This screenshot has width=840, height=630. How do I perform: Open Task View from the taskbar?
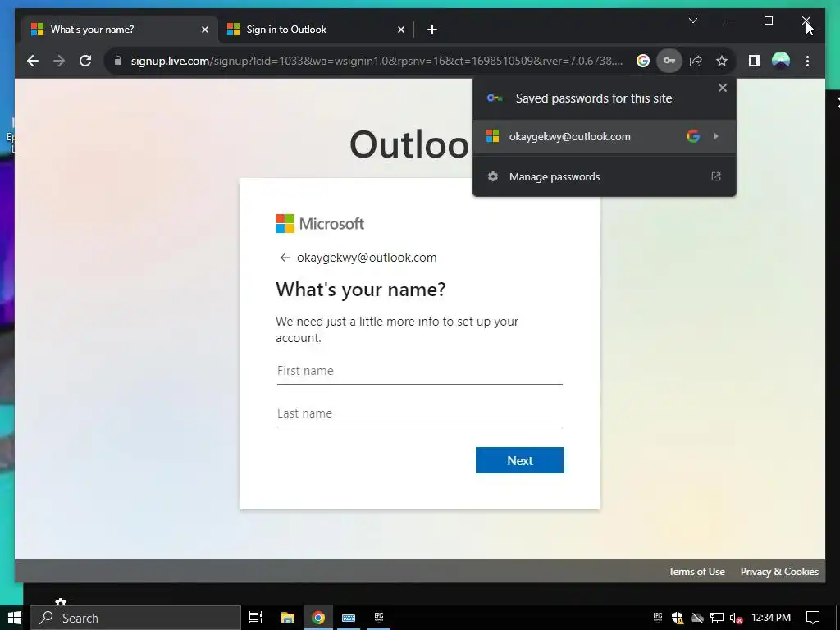(256, 618)
